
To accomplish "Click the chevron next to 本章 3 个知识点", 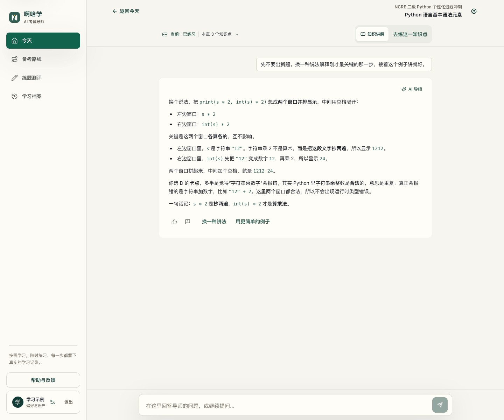I will pos(237,34).
